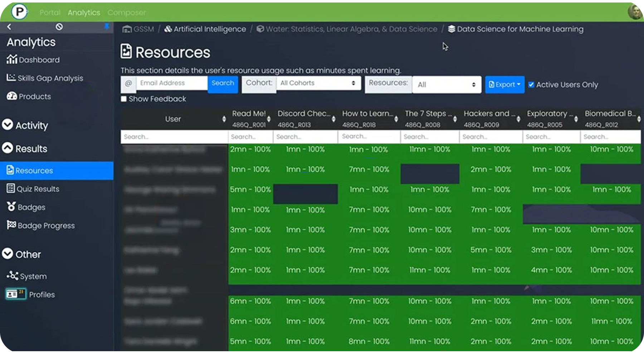Uncheck the Active Users Only checkbox

point(531,85)
